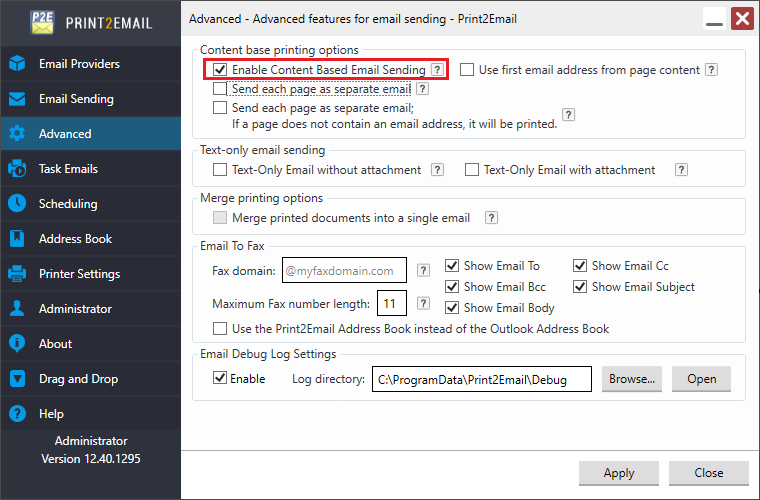Screen dimensions: 760x500
Task: Open the About section in sidebar
Action: point(55,344)
